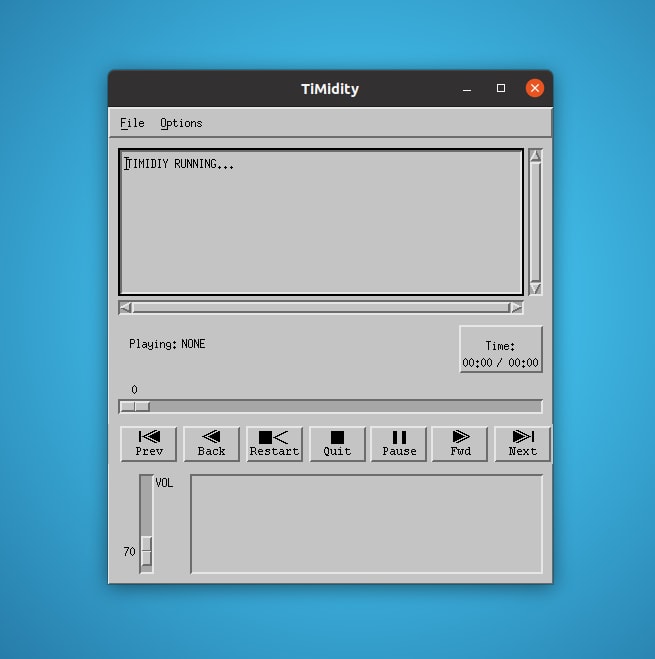Click the Quit stop button
The height and width of the screenshot is (659, 655).
tap(337, 444)
